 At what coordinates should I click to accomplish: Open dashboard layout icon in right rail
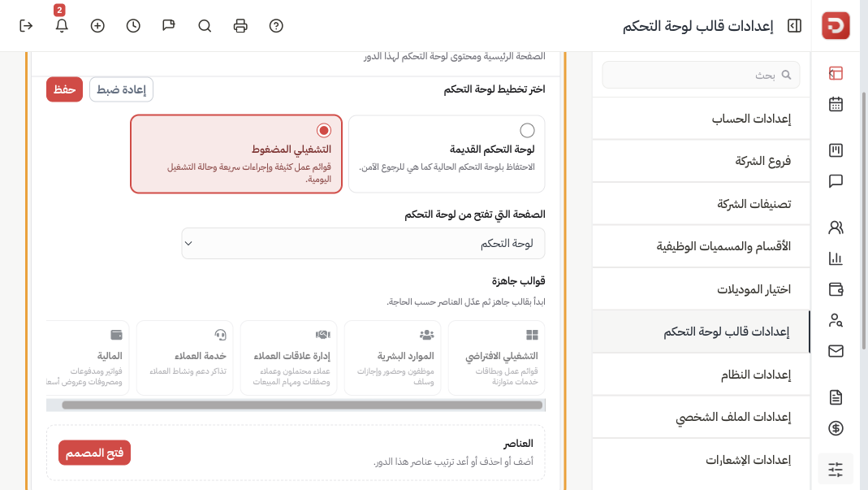[x=836, y=73]
